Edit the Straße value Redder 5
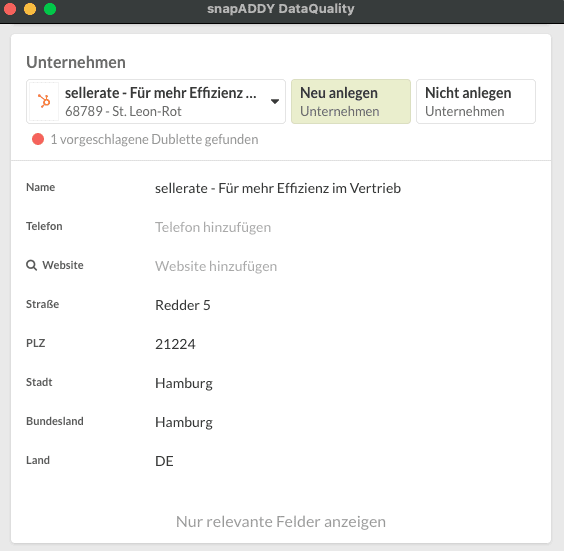 183,305
